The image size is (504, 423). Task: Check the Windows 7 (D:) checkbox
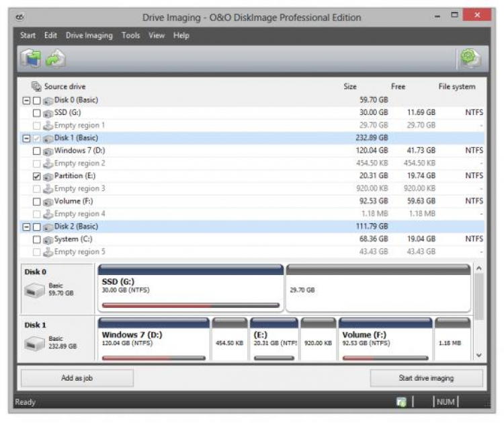pyautogui.click(x=37, y=151)
